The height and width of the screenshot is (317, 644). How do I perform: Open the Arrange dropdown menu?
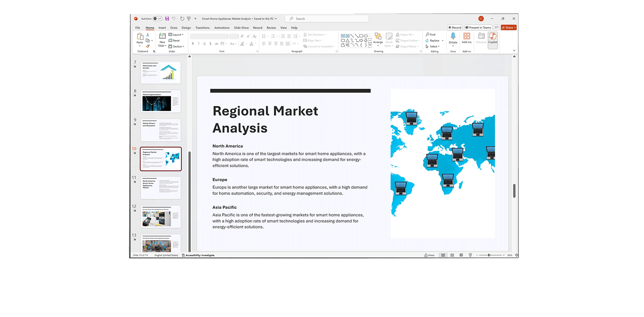click(378, 38)
